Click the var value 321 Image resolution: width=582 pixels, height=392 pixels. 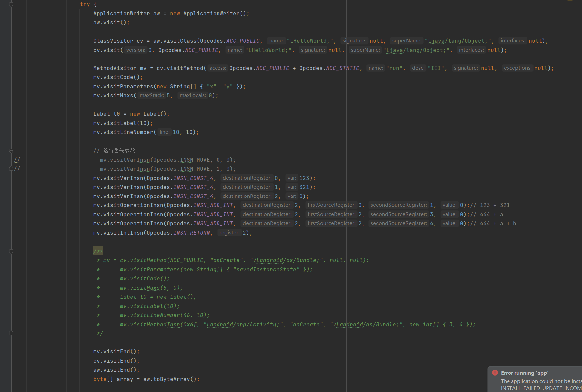click(304, 187)
